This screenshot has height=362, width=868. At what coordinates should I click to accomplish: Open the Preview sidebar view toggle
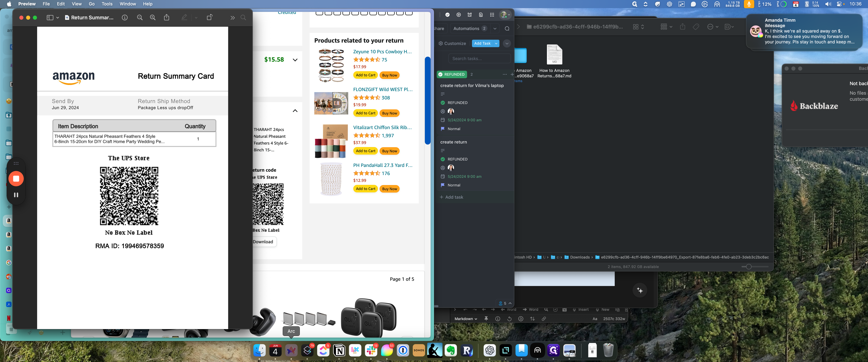tap(50, 17)
